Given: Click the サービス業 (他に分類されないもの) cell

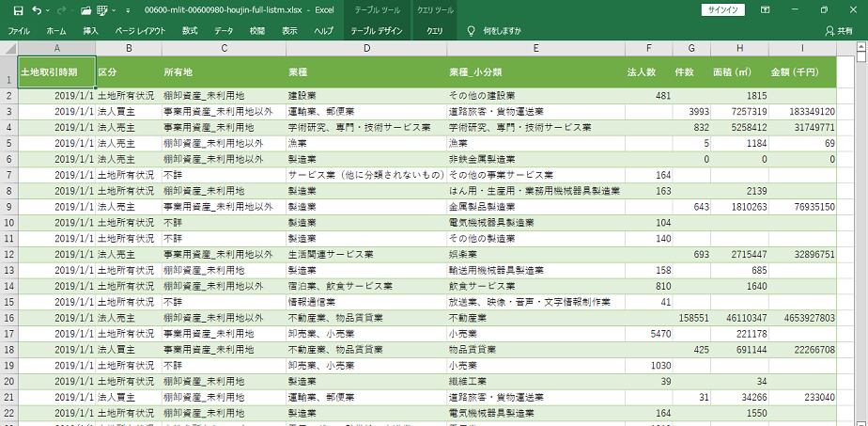Looking at the screenshot, I should [366, 176].
